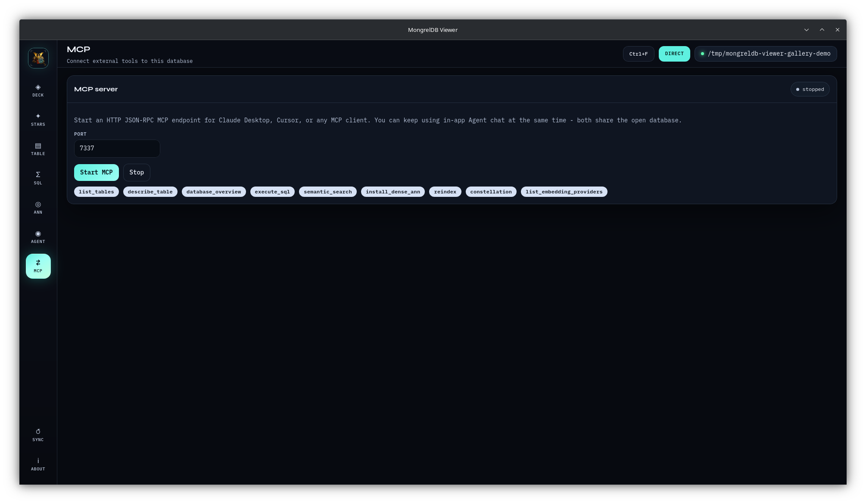Viewport: 866px width, 504px height.
Task: Open search with the Ctrl+F button
Action: [639, 54]
